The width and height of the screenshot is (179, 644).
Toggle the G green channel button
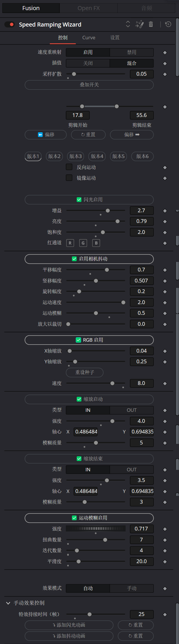click(x=83, y=243)
